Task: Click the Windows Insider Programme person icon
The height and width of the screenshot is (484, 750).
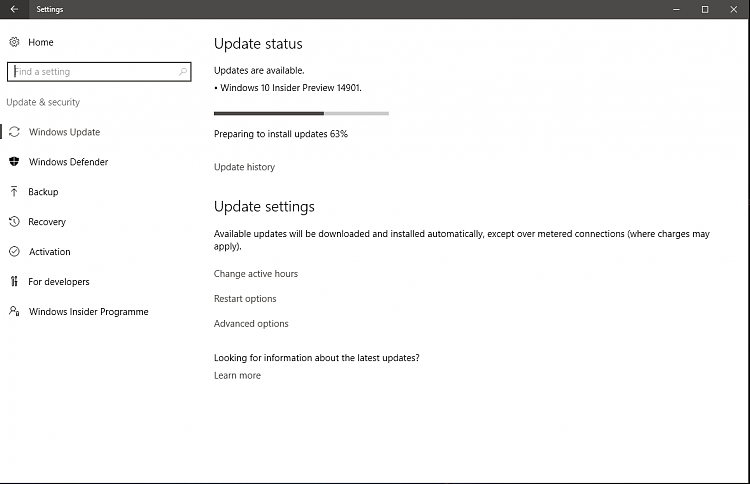Action: point(14,311)
